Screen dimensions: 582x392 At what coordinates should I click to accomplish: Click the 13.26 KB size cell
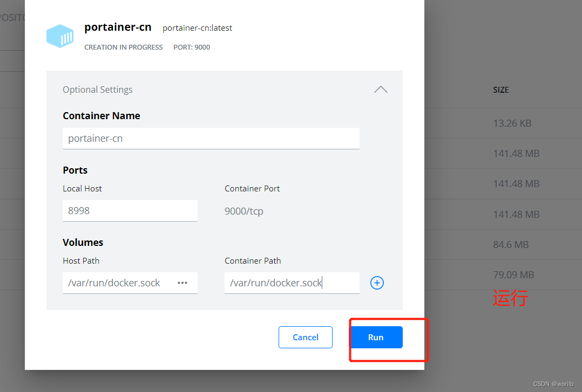[x=512, y=123]
